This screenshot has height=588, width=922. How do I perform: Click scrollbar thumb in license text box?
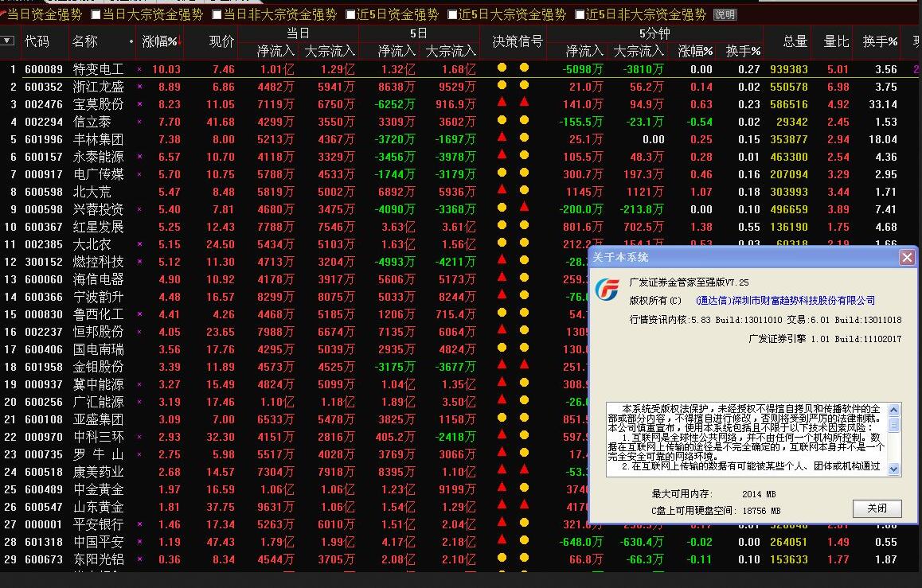pos(894,423)
